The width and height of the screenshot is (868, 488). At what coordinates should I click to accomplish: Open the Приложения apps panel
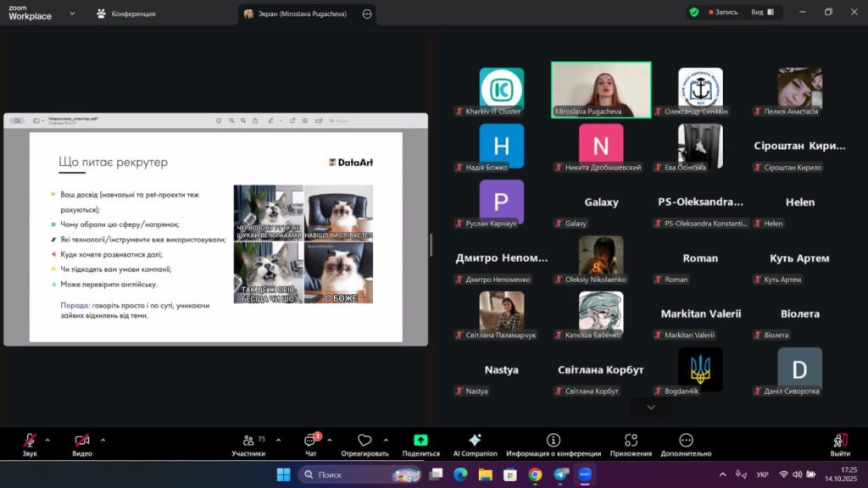[631, 441]
